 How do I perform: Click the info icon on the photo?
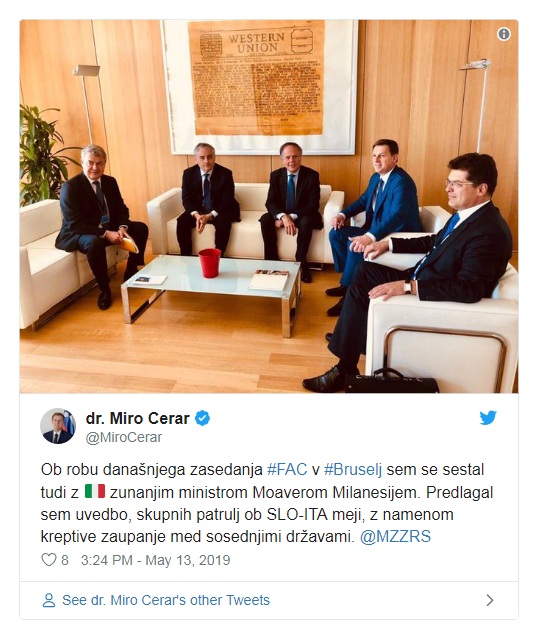pos(504,34)
